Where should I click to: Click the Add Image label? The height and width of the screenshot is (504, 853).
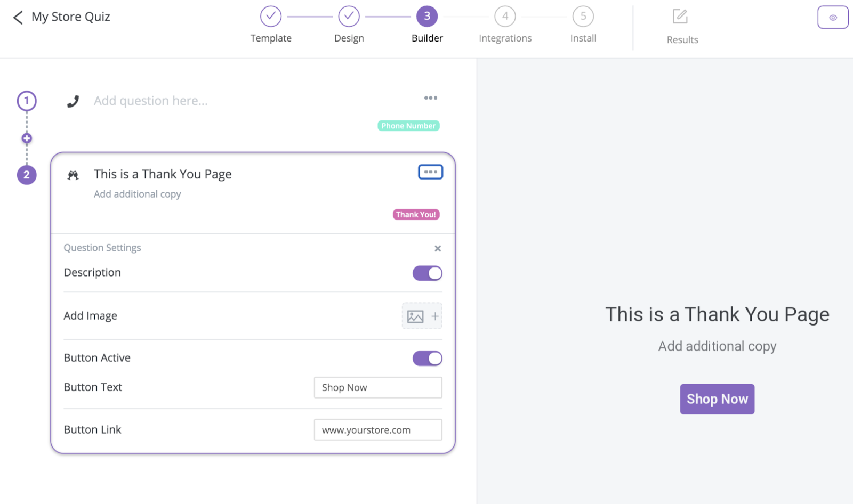coord(91,316)
